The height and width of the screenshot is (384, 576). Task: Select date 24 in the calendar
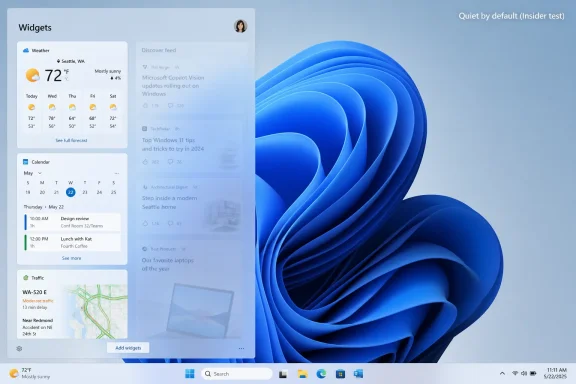99,192
